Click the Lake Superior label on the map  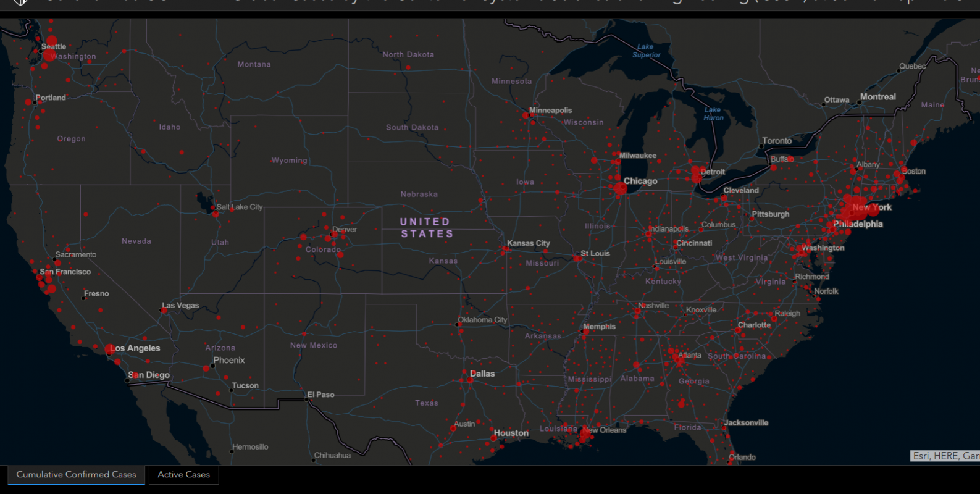click(646, 51)
